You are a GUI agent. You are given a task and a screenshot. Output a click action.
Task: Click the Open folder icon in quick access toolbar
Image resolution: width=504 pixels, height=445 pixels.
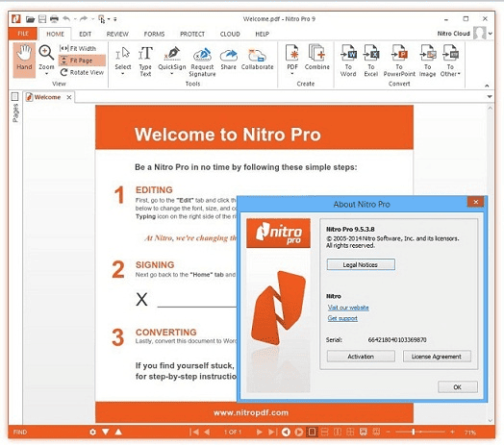click(30, 19)
